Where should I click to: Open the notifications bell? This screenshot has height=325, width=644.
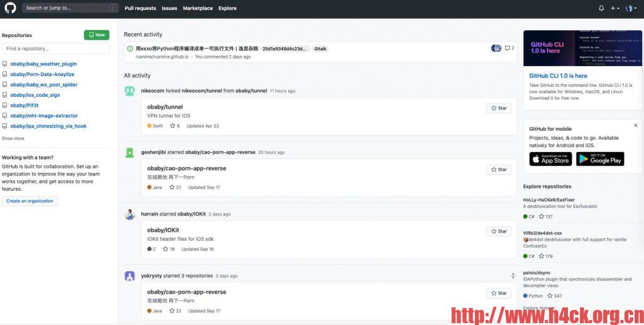[x=601, y=8]
